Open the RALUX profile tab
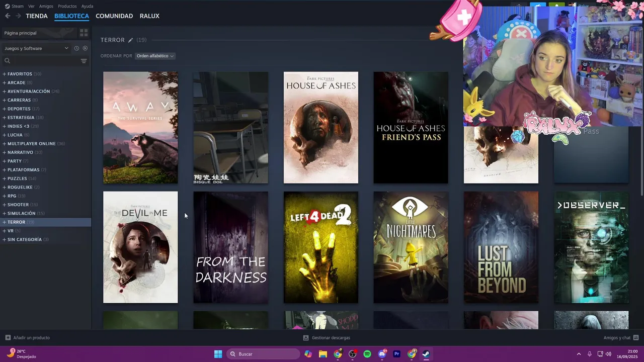This screenshot has width=644, height=362. [149, 16]
